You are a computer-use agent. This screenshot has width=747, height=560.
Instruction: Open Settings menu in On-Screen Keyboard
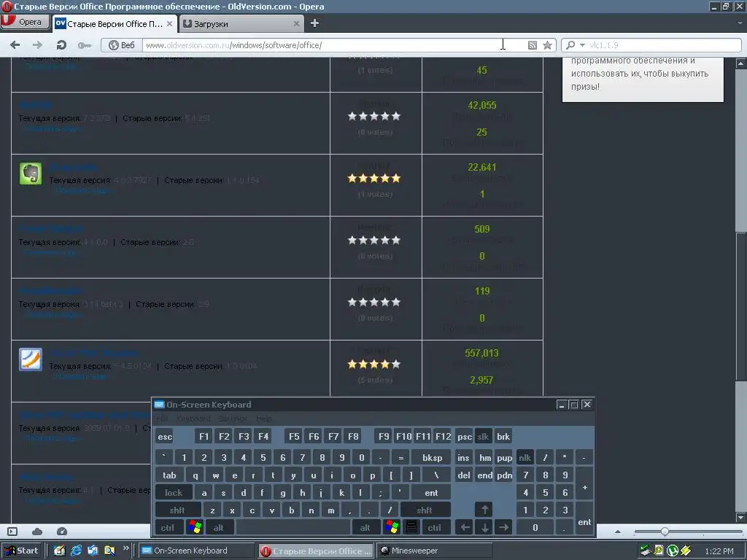tap(233, 418)
